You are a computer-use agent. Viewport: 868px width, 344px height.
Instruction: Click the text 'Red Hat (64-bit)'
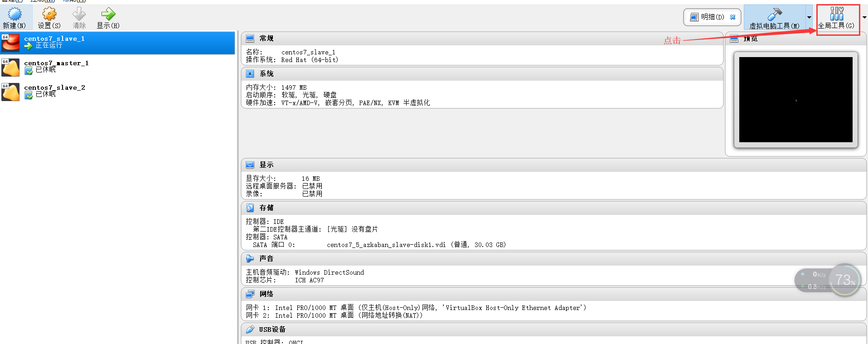310,60
